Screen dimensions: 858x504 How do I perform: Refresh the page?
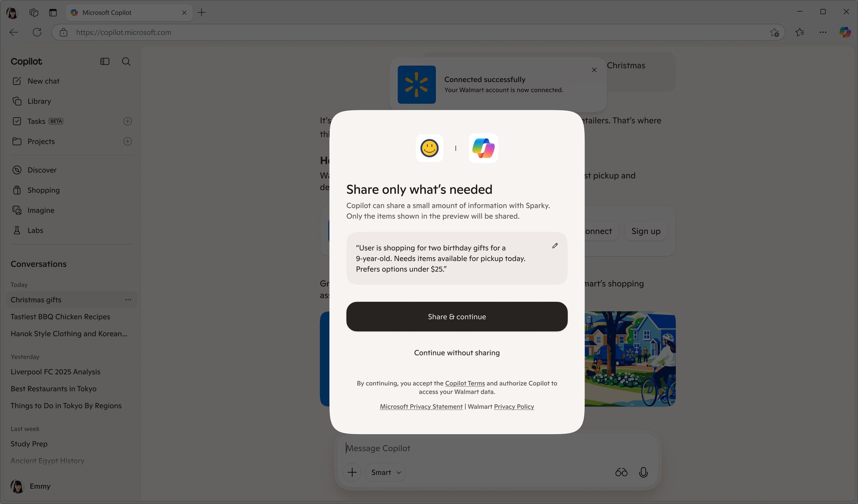click(37, 32)
